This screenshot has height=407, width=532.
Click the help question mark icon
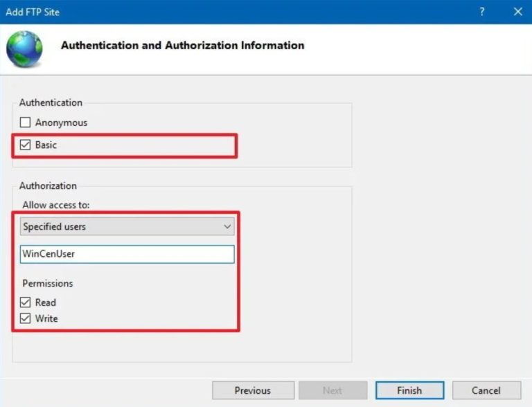[x=482, y=12]
